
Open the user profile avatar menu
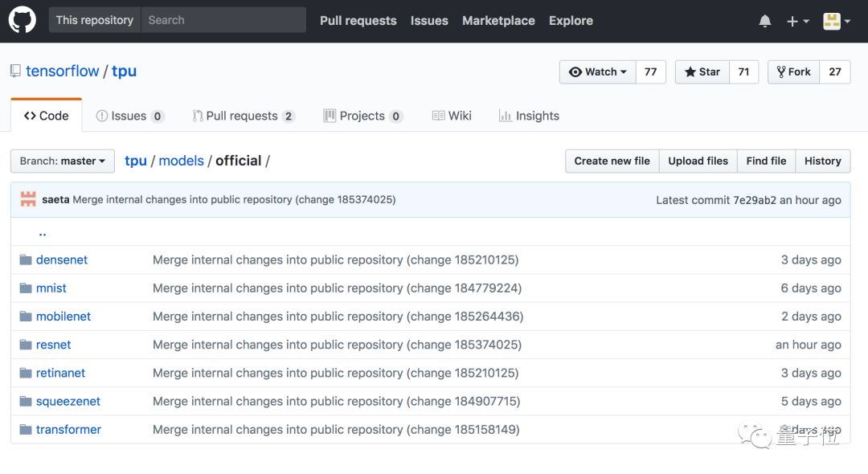[837, 21]
